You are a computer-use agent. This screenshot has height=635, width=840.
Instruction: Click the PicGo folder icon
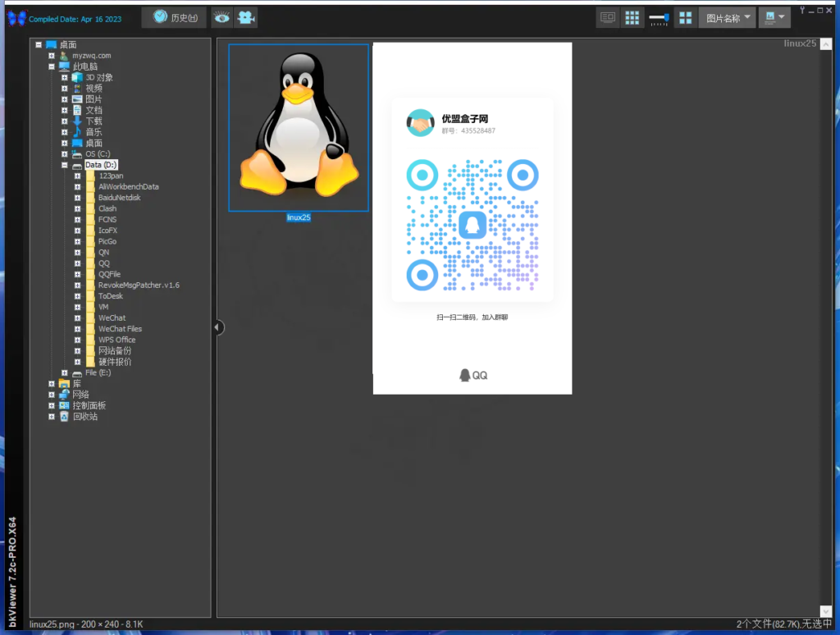(x=90, y=242)
